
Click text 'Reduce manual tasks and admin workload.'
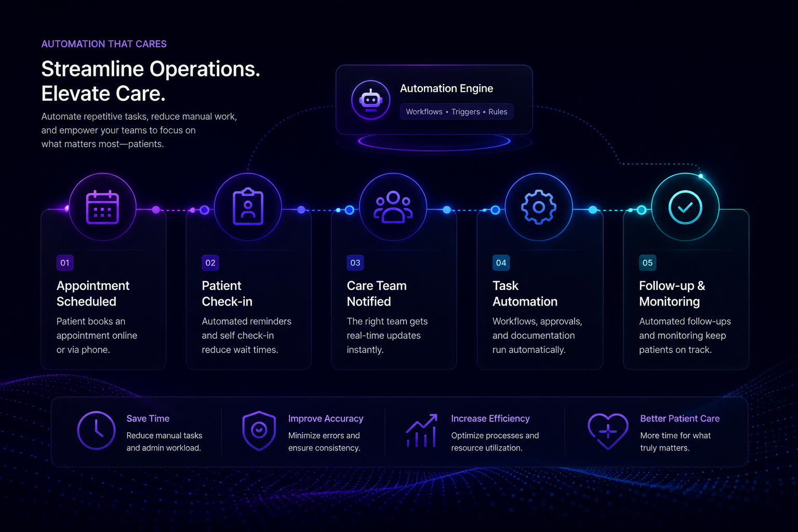pyautogui.click(x=164, y=442)
